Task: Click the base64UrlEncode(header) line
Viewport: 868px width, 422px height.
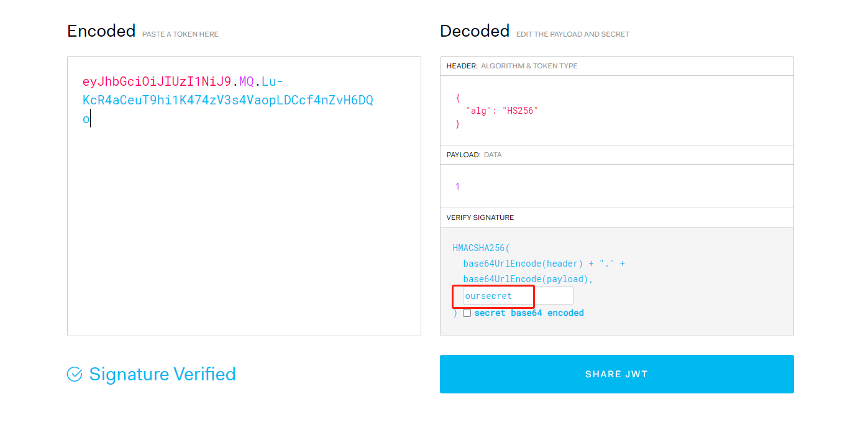Action: [x=544, y=264]
